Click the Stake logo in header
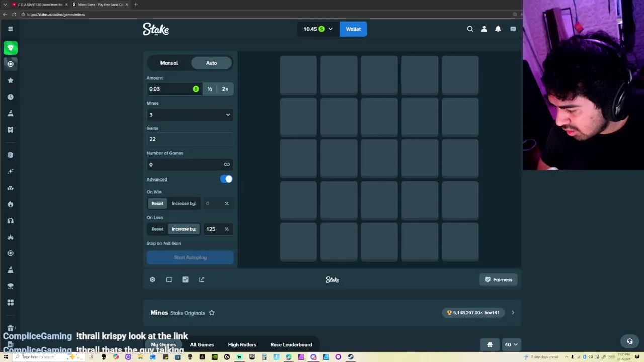This screenshot has width=644, height=362. [156, 29]
